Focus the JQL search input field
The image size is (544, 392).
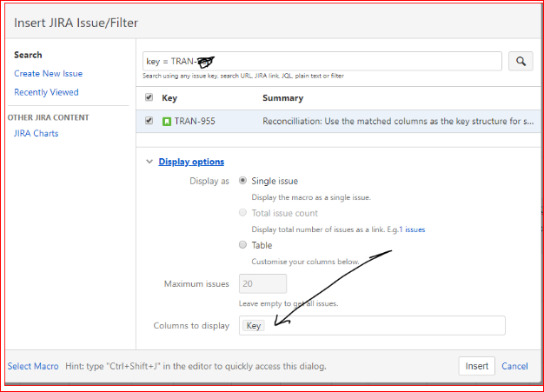[322, 62]
